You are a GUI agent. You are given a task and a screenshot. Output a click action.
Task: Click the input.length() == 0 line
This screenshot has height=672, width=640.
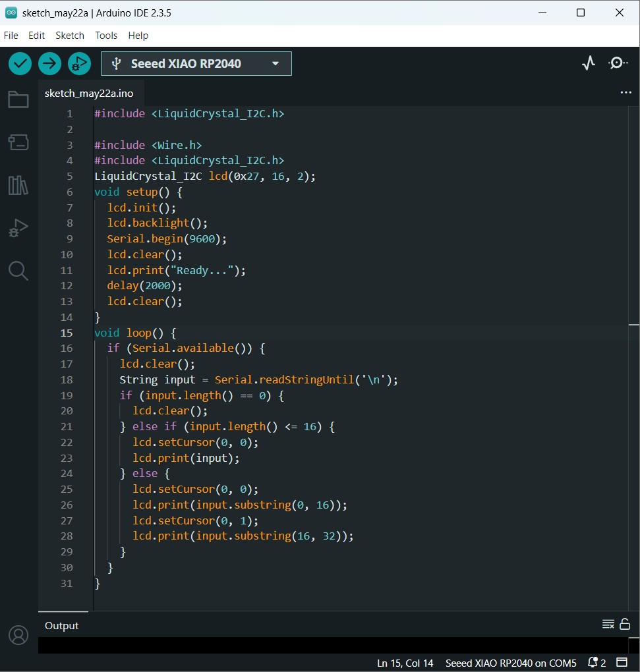(x=202, y=395)
